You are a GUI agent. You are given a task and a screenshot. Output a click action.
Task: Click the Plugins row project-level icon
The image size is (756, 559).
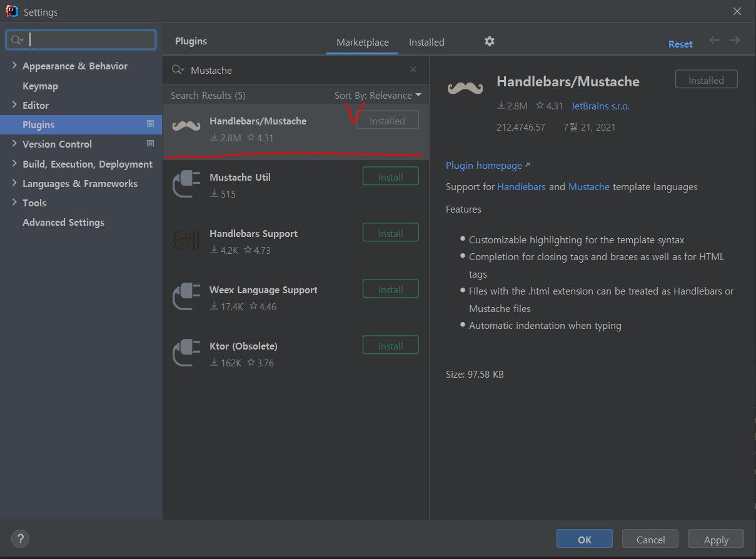tap(150, 124)
